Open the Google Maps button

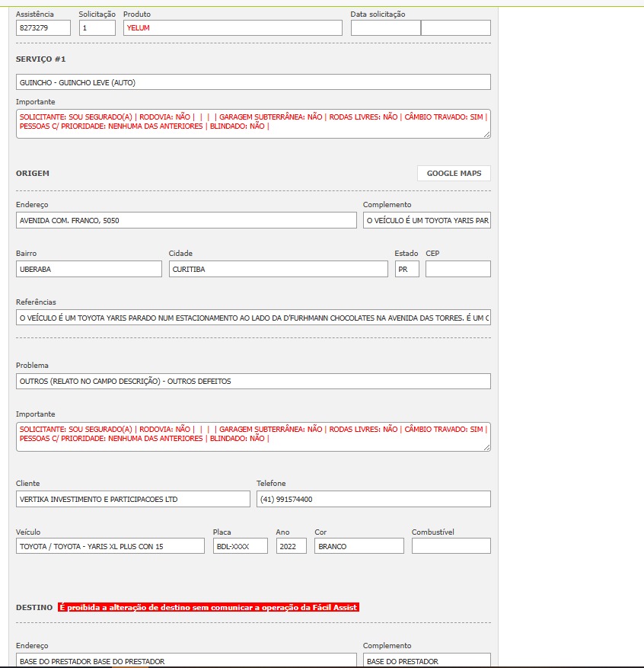[454, 174]
